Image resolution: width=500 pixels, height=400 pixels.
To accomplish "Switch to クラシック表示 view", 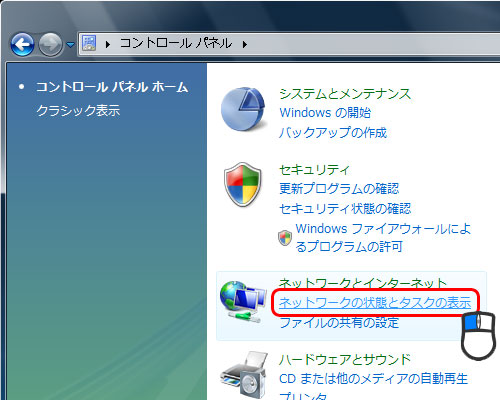I will point(78,110).
